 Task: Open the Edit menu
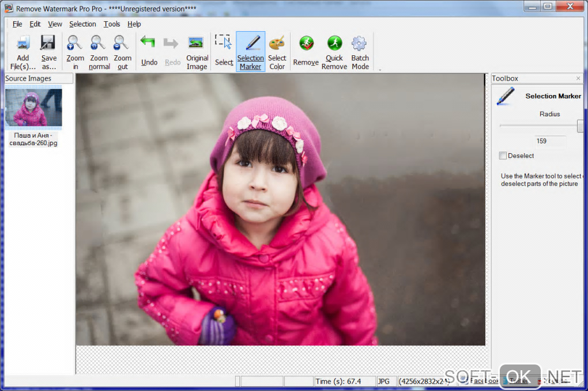(35, 24)
